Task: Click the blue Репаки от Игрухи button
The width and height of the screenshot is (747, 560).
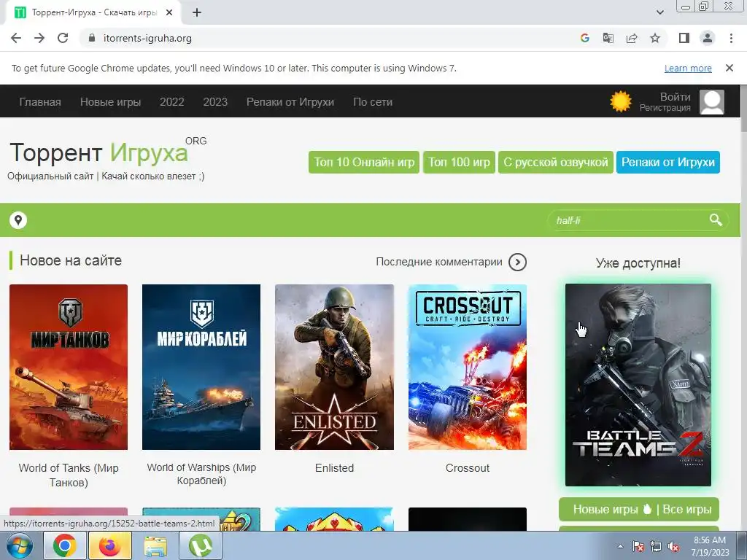Action: (x=668, y=163)
